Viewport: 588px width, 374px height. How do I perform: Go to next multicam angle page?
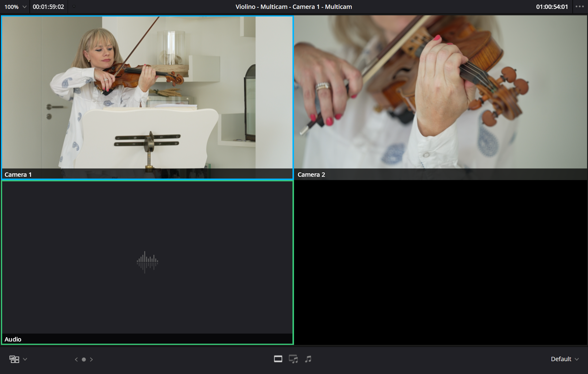point(91,360)
